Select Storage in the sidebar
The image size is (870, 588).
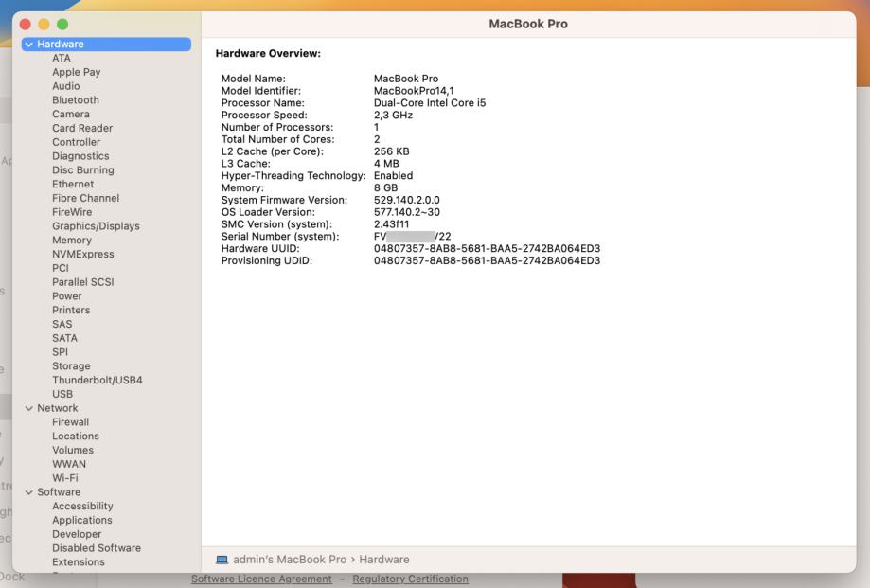click(x=71, y=366)
